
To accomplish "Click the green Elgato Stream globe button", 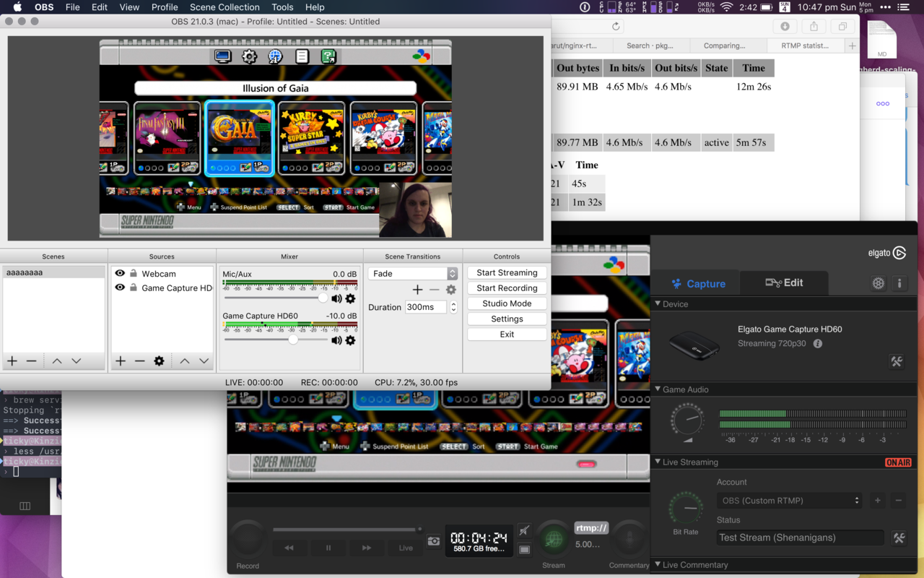I will [x=554, y=540].
